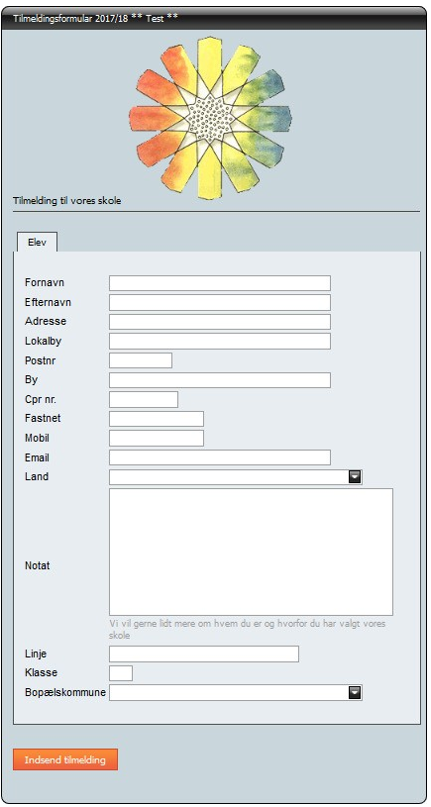The height and width of the screenshot is (807, 431).
Task: Select the Adresse input field
Action: [220, 322]
